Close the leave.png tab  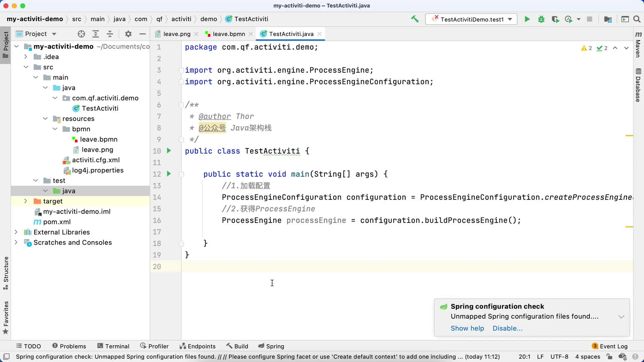pos(196,34)
